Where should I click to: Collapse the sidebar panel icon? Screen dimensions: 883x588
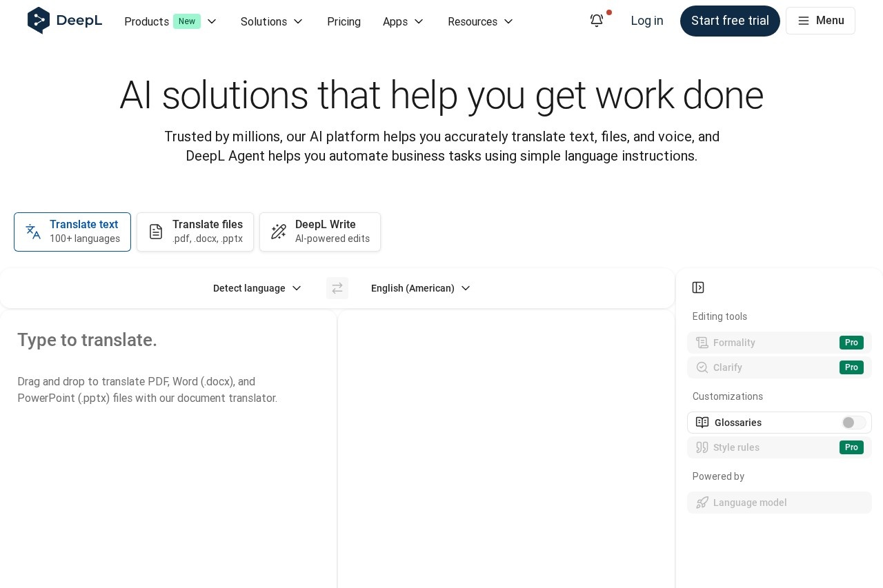[698, 287]
